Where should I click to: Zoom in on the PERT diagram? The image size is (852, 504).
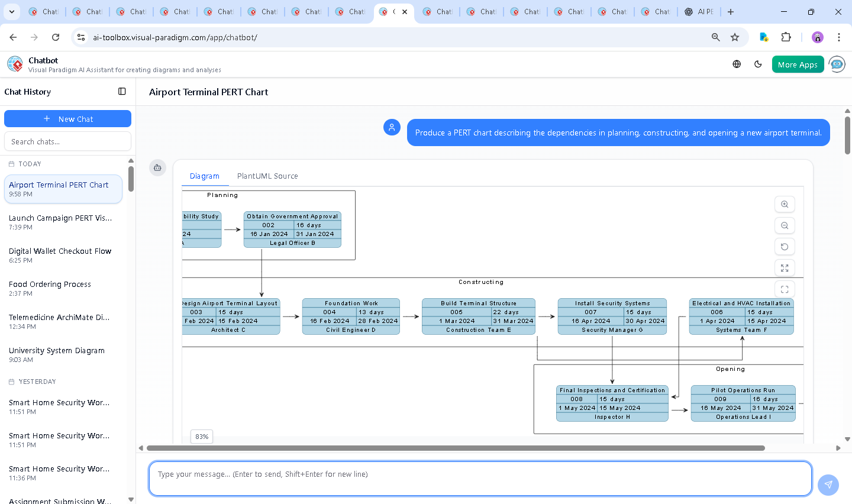(x=785, y=204)
